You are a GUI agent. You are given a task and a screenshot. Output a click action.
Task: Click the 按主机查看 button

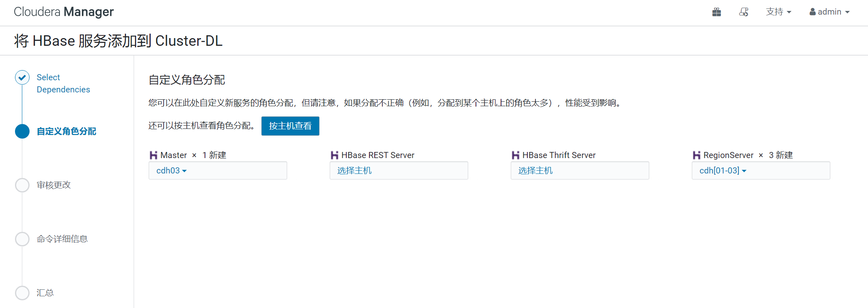290,126
